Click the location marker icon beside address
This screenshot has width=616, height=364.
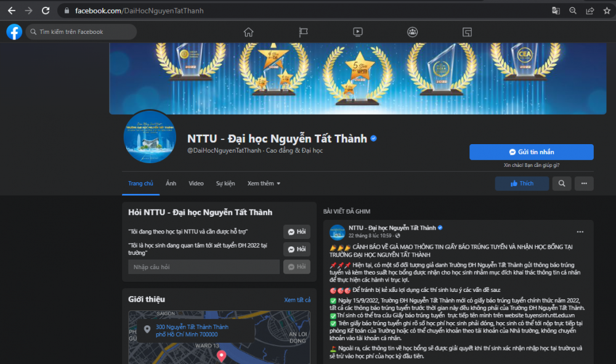147,330
